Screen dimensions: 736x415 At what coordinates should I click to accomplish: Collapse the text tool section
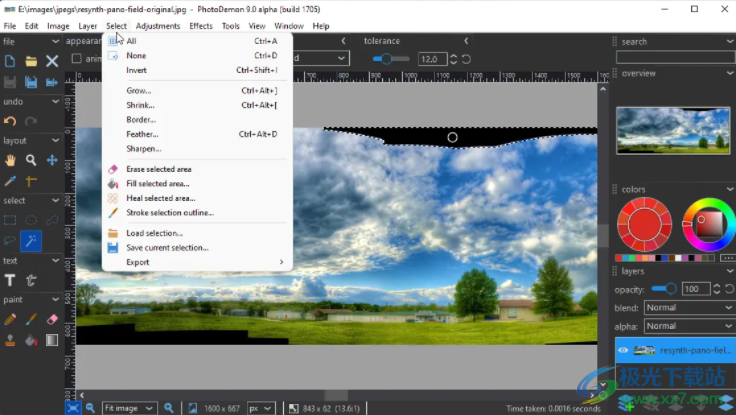55,261
